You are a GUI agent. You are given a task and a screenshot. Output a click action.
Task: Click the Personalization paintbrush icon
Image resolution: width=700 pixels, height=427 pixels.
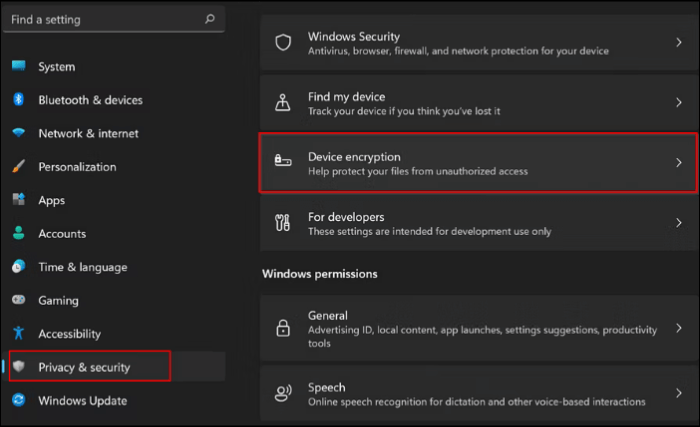pos(18,167)
